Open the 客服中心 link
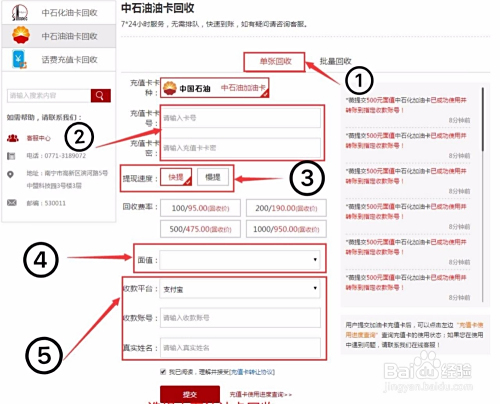The image size is (500, 404). (39, 138)
